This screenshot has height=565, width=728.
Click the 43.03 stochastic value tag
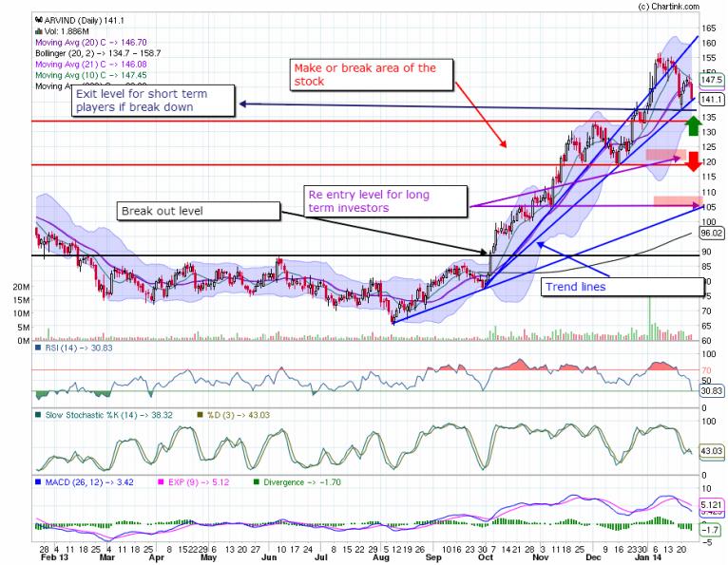(712, 451)
